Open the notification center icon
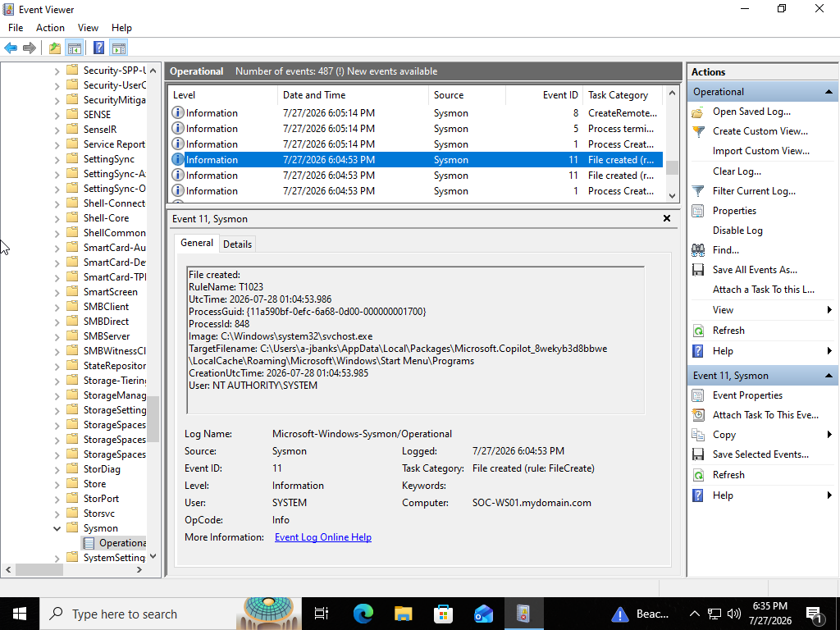Viewport: 840px width, 630px height. coord(814,614)
